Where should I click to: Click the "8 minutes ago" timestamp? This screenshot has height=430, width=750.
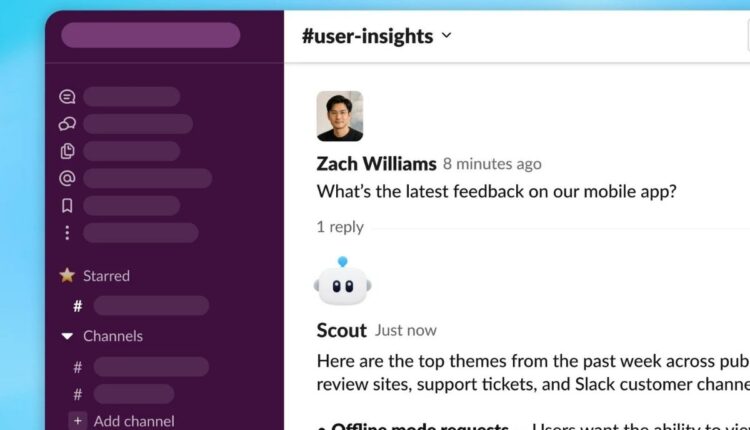point(492,164)
